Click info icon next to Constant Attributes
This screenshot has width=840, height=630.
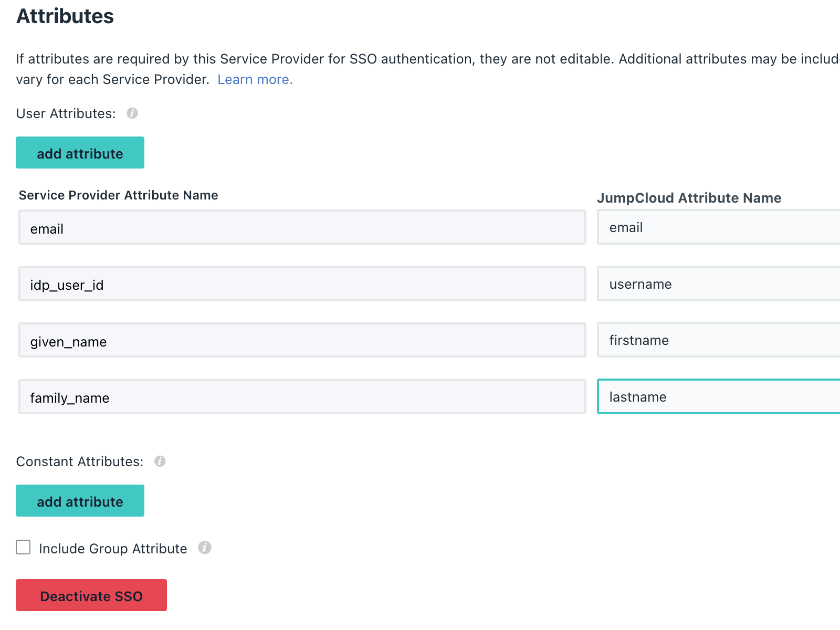pos(160,461)
